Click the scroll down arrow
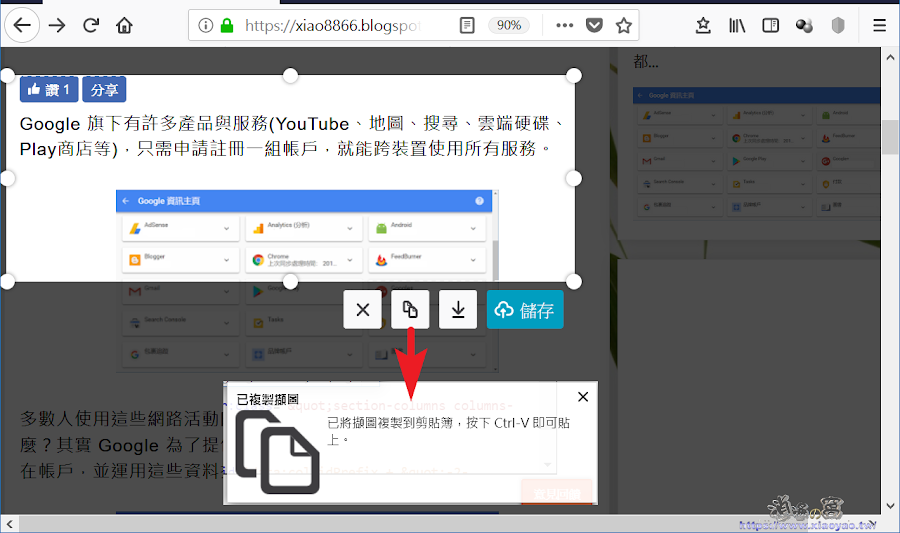 click(890, 506)
